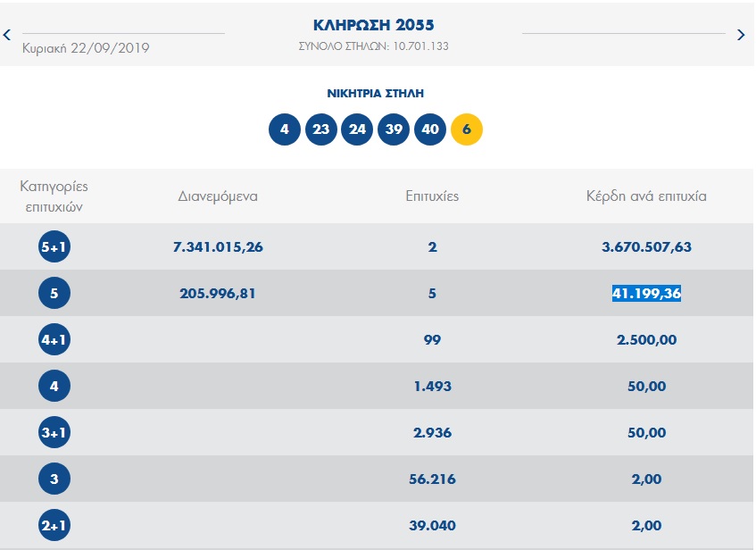This screenshot has width=756, height=550.
Task: Click winning number ball 40
Action: (x=430, y=129)
